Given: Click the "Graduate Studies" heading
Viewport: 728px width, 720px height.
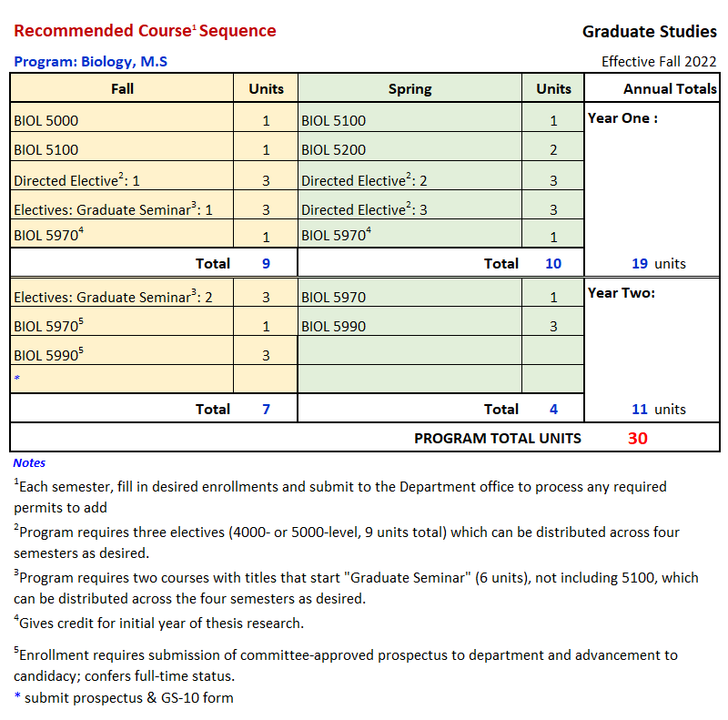Looking at the screenshot, I should pyautogui.click(x=649, y=32).
